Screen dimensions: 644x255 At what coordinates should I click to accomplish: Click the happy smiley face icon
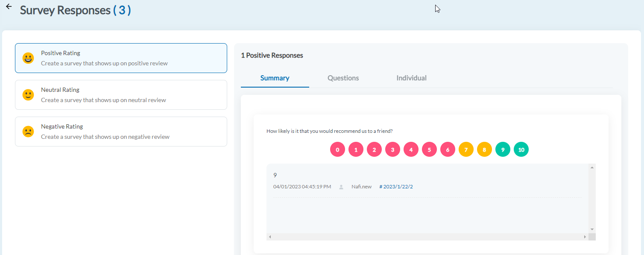tap(28, 58)
